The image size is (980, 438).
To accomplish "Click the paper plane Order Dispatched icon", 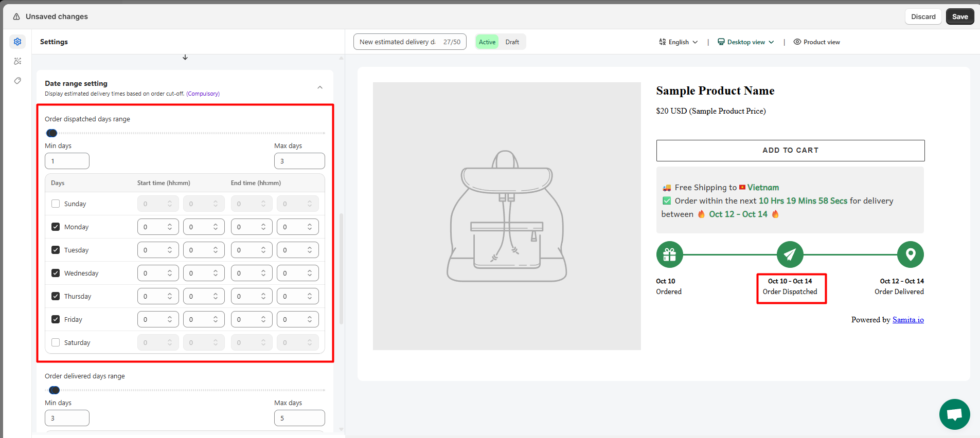I will pyautogui.click(x=790, y=254).
